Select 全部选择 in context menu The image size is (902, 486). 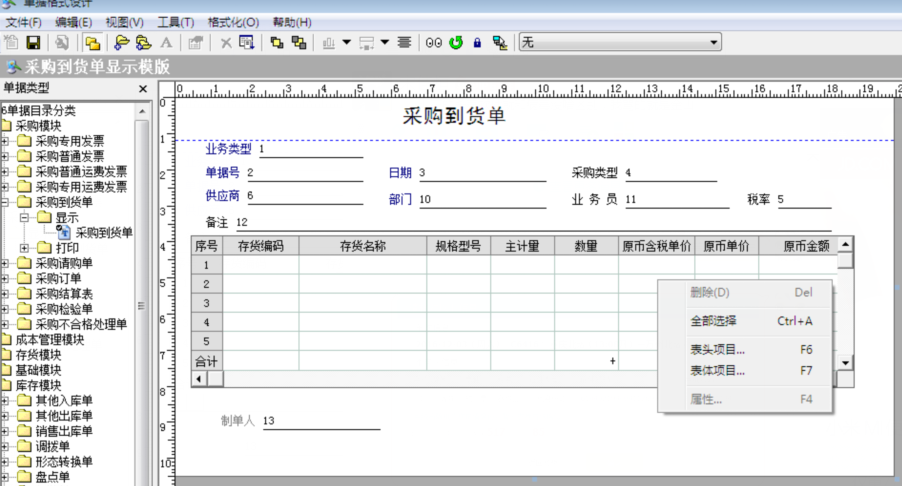(713, 321)
